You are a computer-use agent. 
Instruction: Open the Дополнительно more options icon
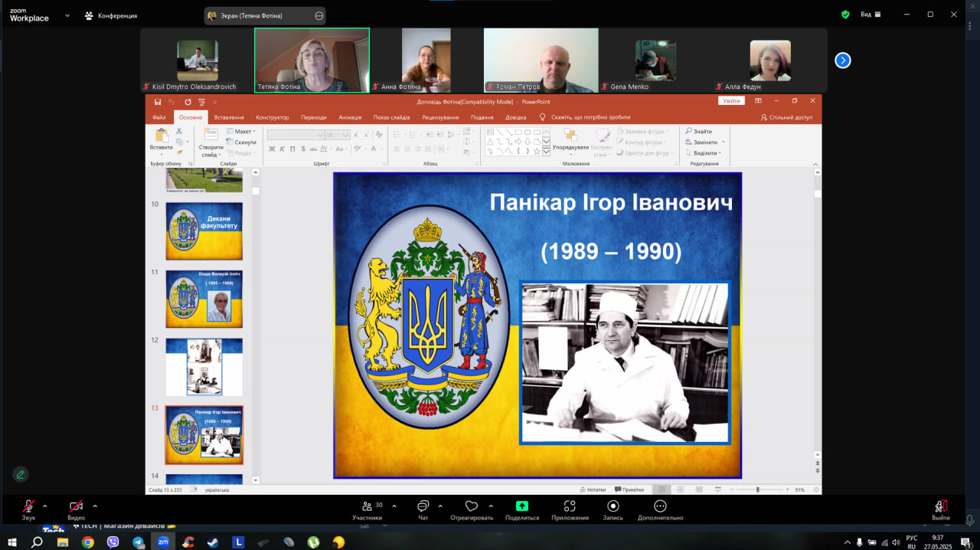click(x=660, y=506)
